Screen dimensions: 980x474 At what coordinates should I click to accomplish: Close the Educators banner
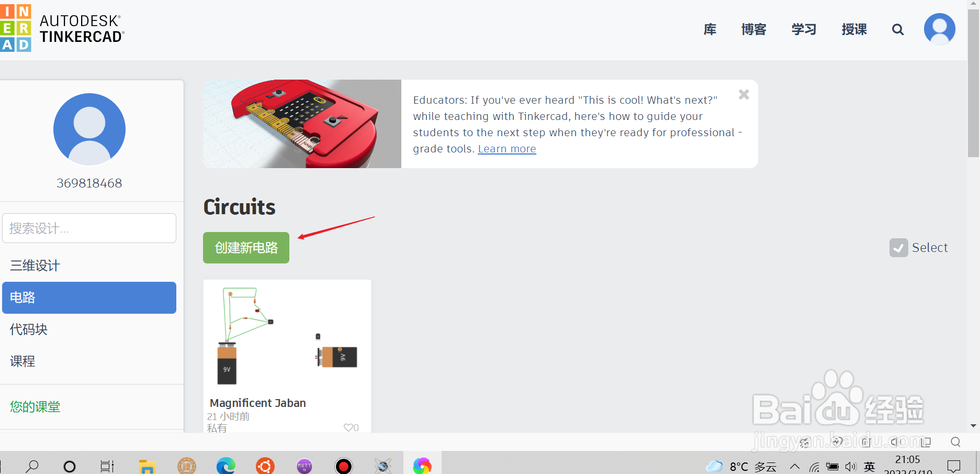coord(744,94)
